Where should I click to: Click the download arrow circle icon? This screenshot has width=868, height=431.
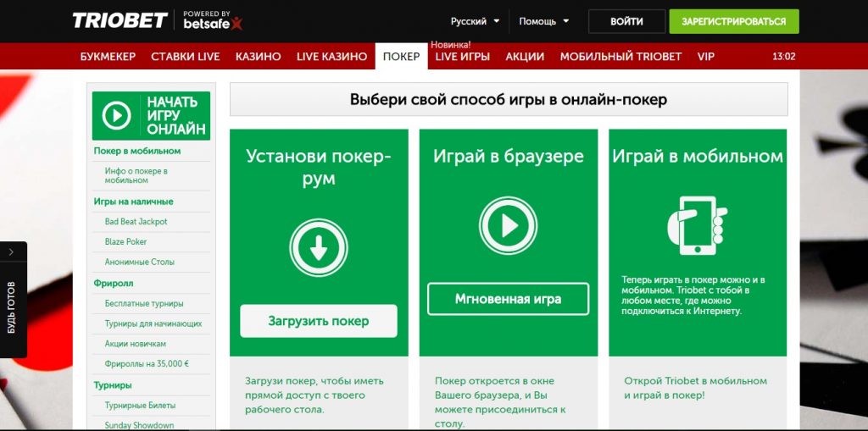click(319, 247)
